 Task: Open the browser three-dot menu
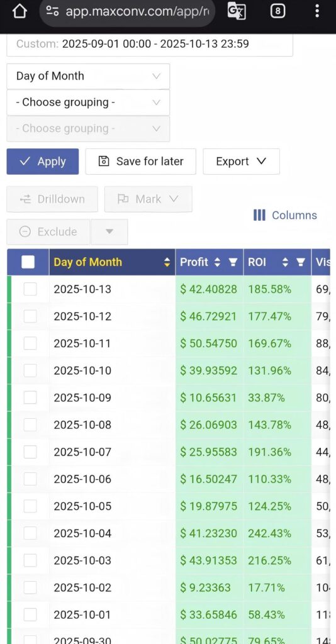(x=316, y=11)
